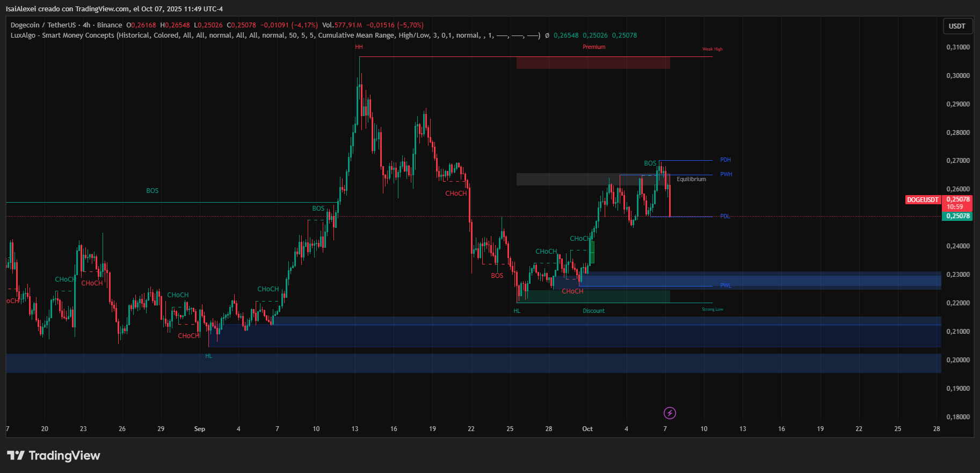Image resolution: width=980 pixels, height=473 pixels.
Task: Click the Strong Low label
Action: tap(713, 309)
